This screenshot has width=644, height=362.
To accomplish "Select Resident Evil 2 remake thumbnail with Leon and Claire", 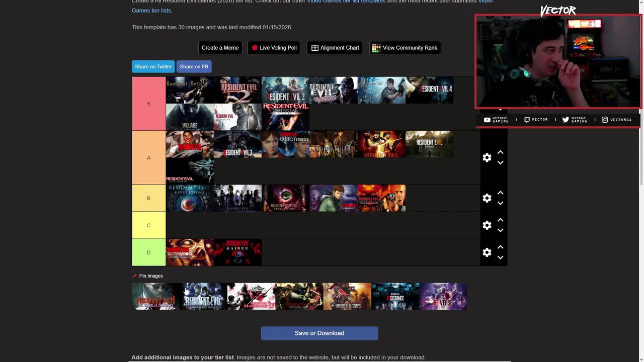I will click(285, 90).
